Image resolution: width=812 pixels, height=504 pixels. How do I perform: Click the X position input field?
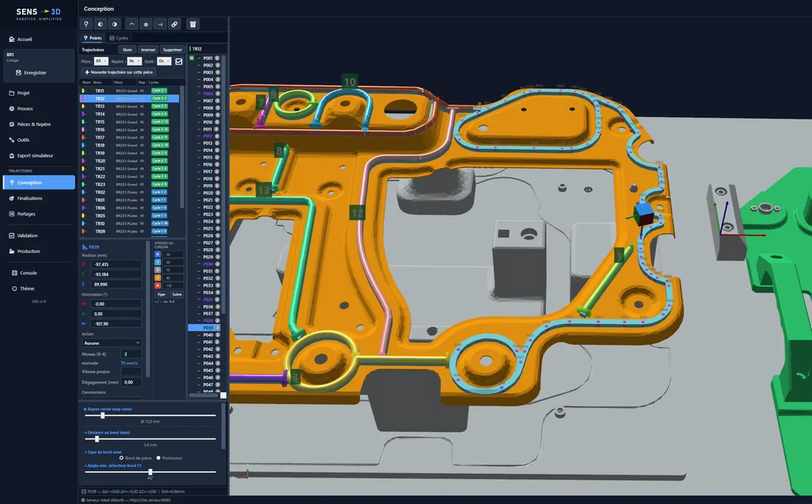pos(116,265)
